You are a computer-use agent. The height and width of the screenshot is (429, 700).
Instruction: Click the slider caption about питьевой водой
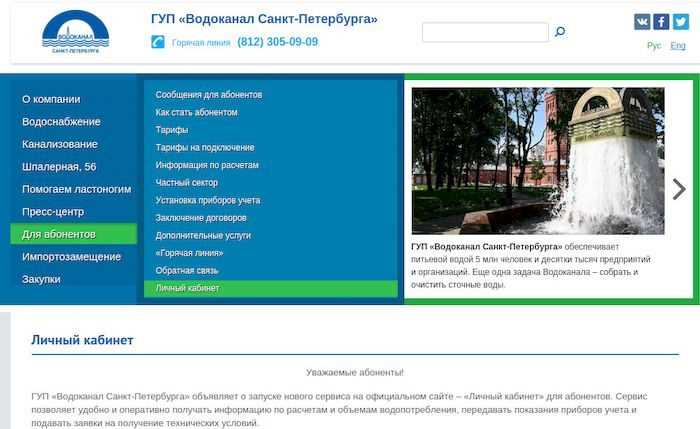pyautogui.click(x=531, y=265)
